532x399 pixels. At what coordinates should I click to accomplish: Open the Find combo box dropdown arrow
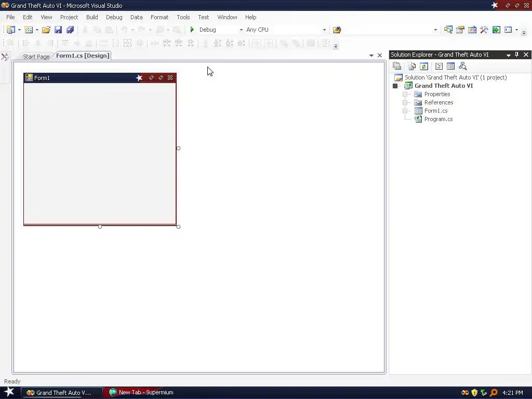point(436,30)
